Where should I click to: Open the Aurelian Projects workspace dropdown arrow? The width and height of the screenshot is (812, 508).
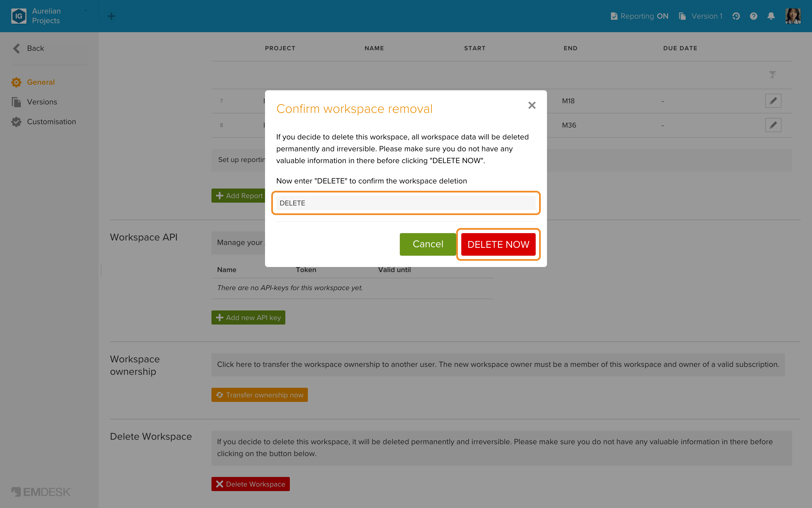tap(85, 11)
